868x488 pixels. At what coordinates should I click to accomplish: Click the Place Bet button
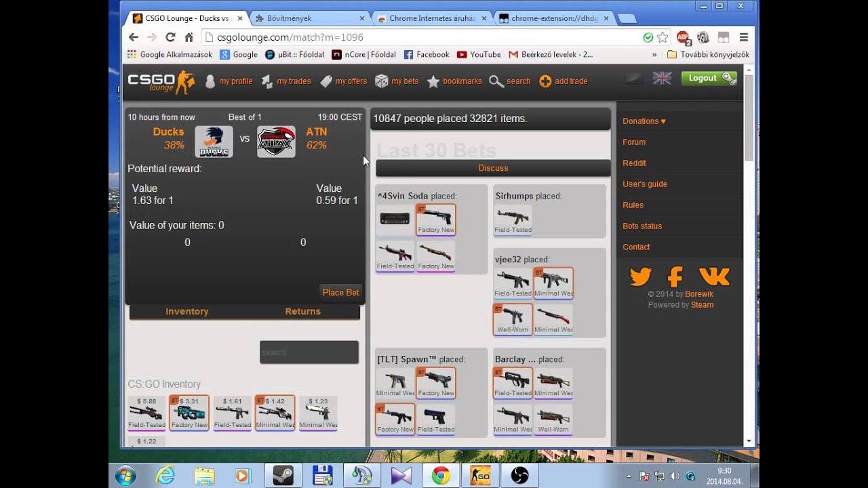(340, 292)
